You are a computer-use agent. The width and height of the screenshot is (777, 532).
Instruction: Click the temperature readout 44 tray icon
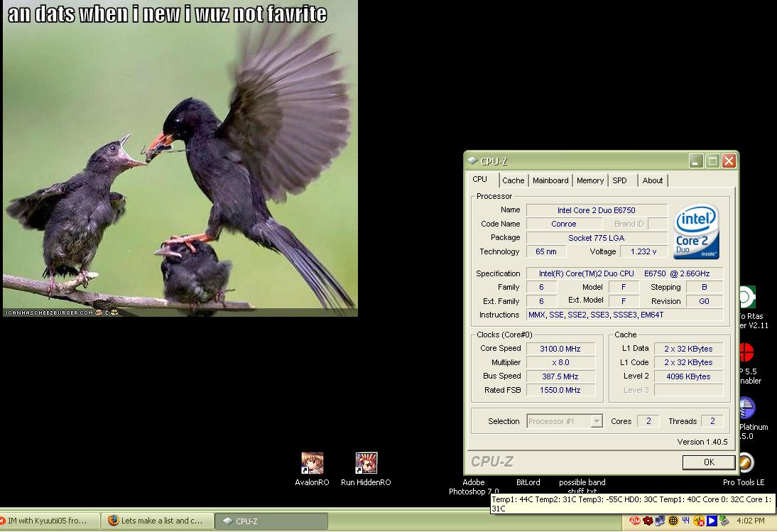point(686,521)
